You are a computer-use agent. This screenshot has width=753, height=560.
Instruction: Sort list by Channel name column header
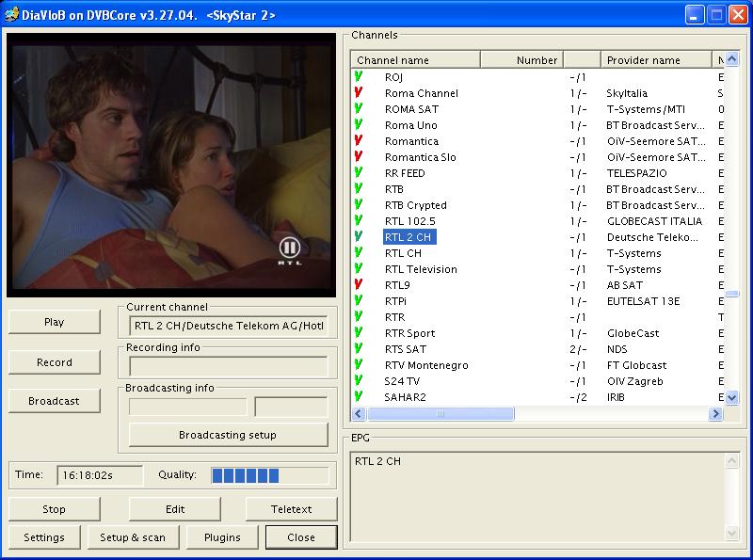[x=415, y=60]
